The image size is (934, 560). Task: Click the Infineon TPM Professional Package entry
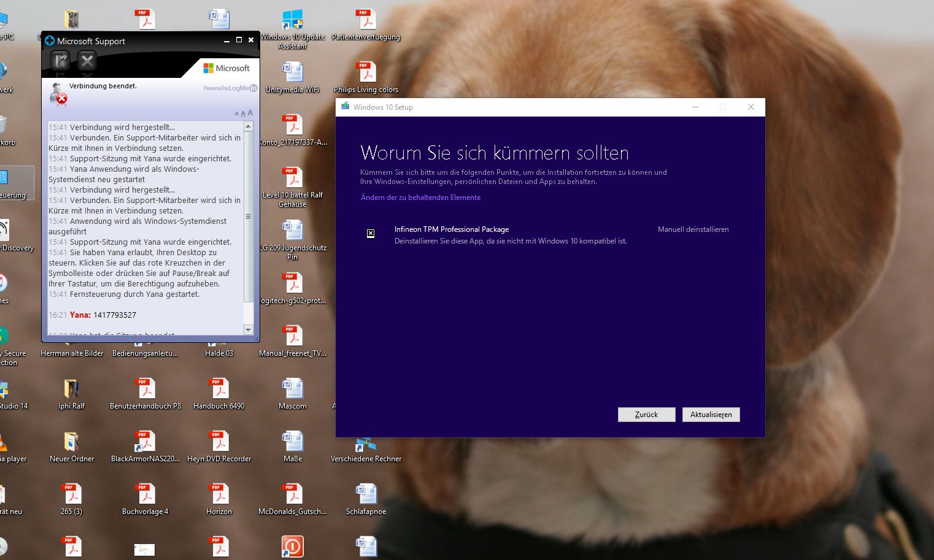point(452,229)
